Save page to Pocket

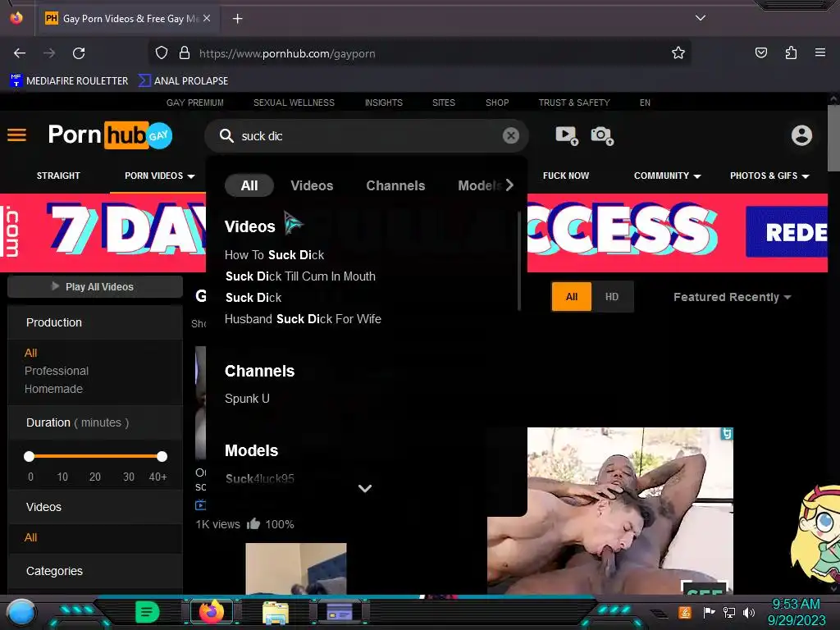761,53
